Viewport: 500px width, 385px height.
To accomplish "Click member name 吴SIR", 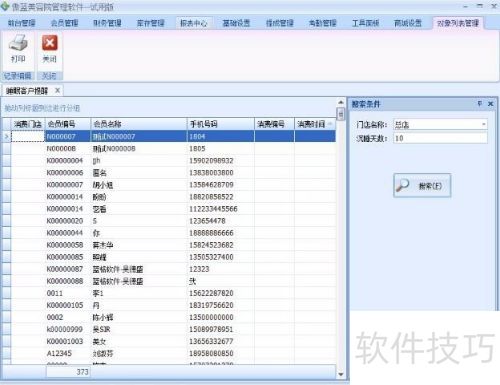I will (102, 329).
